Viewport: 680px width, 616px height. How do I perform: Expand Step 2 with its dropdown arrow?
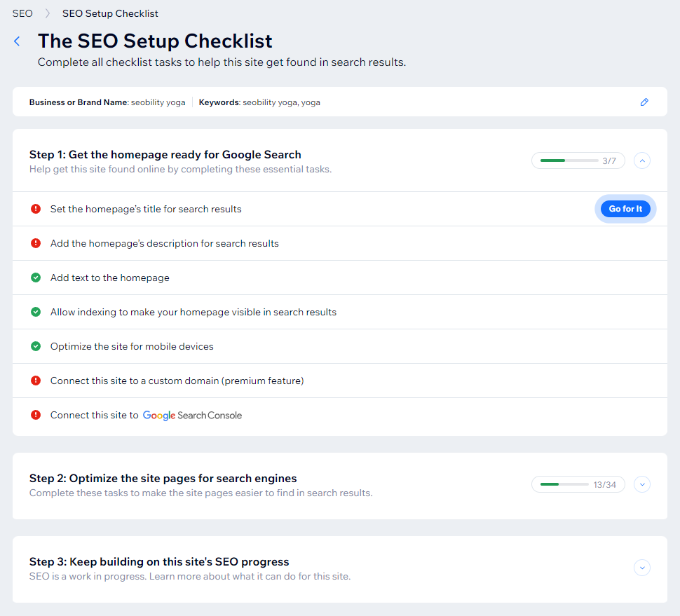click(x=641, y=484)
